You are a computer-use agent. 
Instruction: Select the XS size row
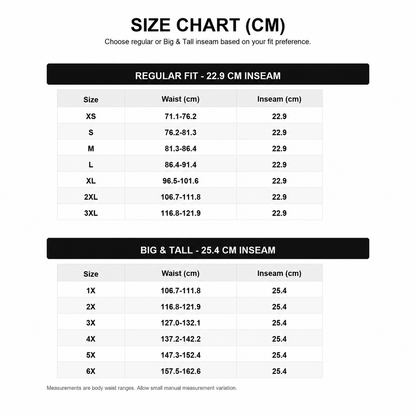190,116
